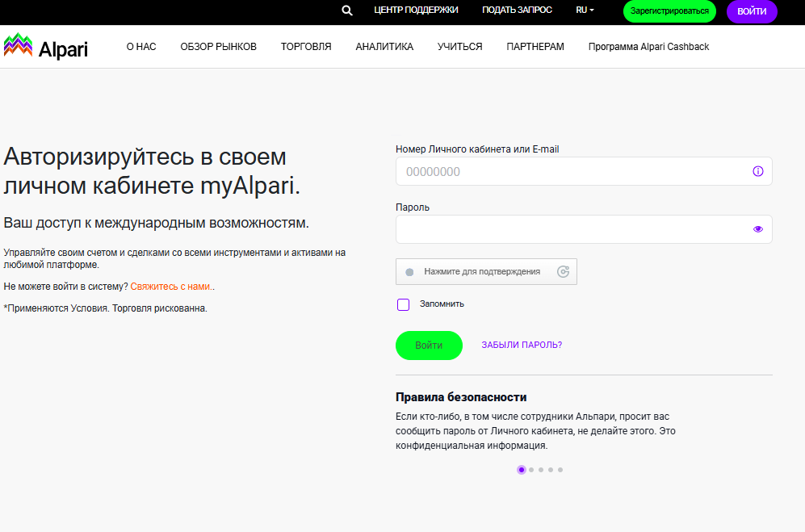The height and width of the screenshot is (532, 805).
Task: Open the ТОРГОВЛЯ menu
Action: pos(306,47)
